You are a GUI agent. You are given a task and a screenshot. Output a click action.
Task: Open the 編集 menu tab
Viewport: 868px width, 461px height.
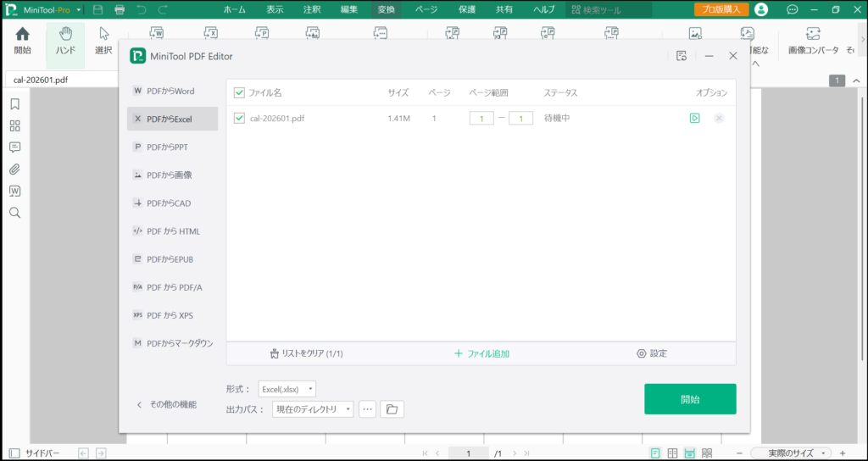click(x=348, y=9)
